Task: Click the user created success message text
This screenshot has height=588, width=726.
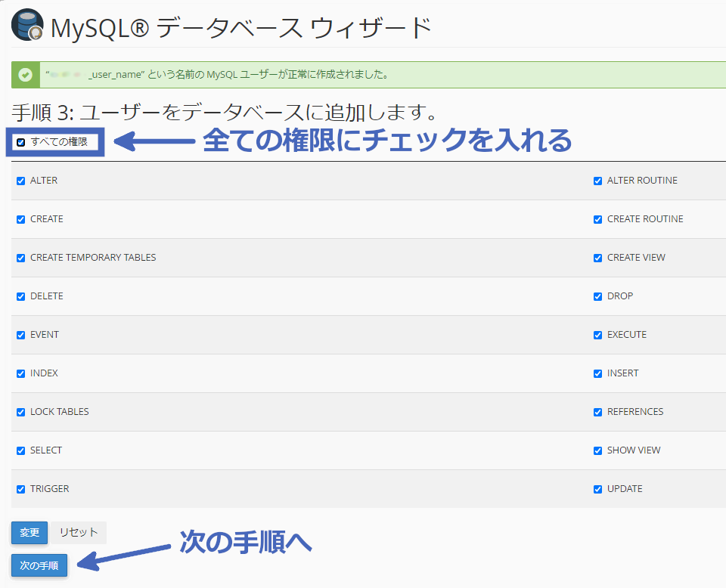Action: 217,75
